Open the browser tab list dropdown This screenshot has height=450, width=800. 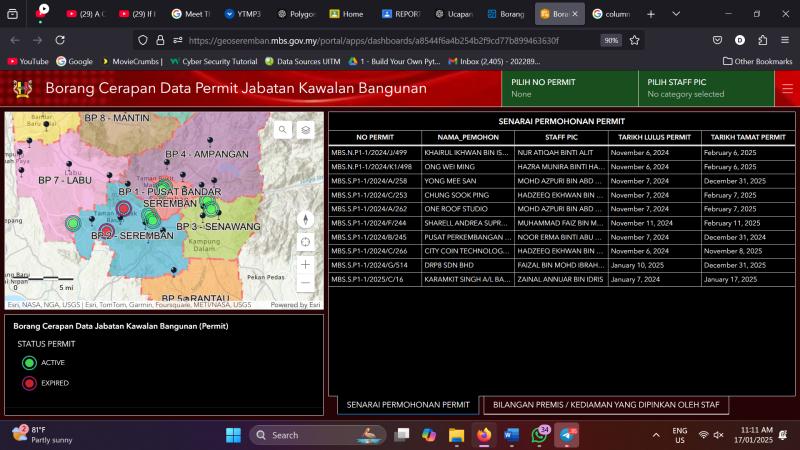click(x=676, y=14)
